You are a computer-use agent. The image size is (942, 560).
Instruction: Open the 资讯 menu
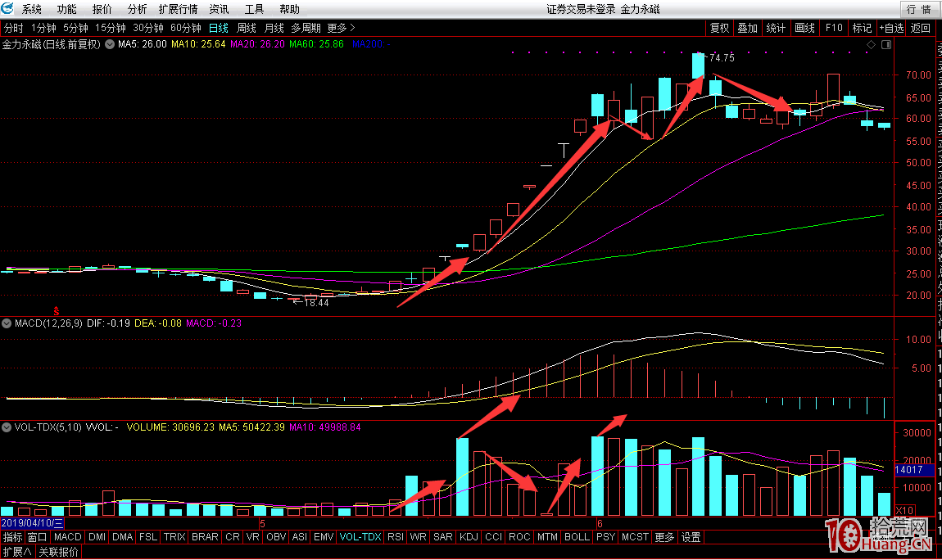219,9
